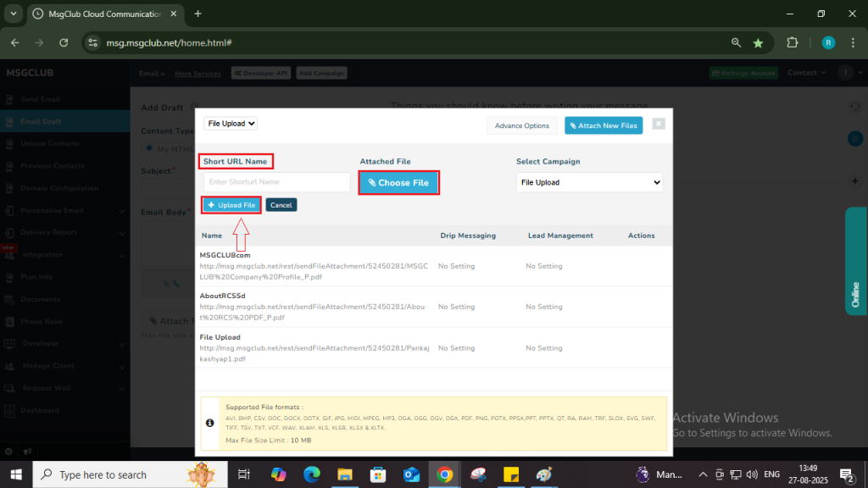Screen dimensions: 868x488
Task: Select the My HTML radio button
Action: (x=149, y=148)
